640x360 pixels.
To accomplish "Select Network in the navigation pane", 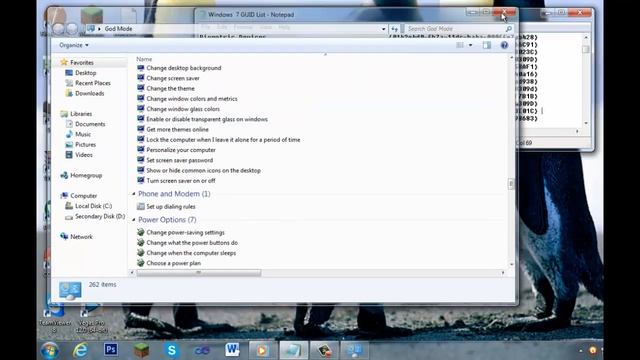I will [81, 236].
